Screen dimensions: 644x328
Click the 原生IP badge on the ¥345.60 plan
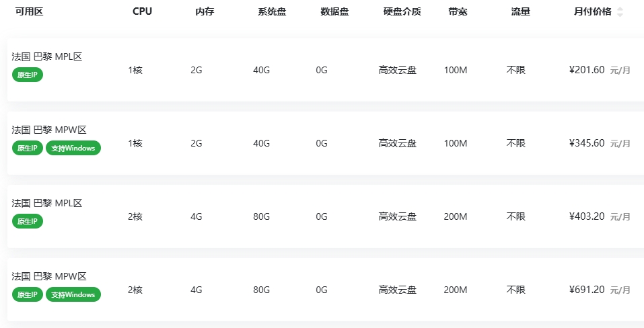[28, 148]
